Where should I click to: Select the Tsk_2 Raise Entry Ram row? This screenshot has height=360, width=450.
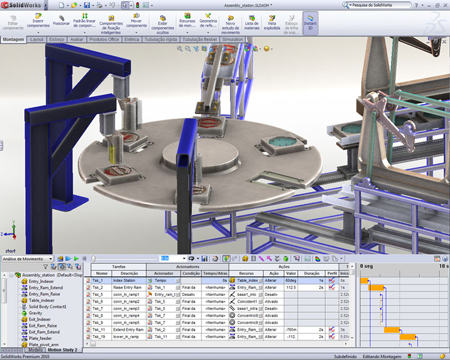click(217, 287)
